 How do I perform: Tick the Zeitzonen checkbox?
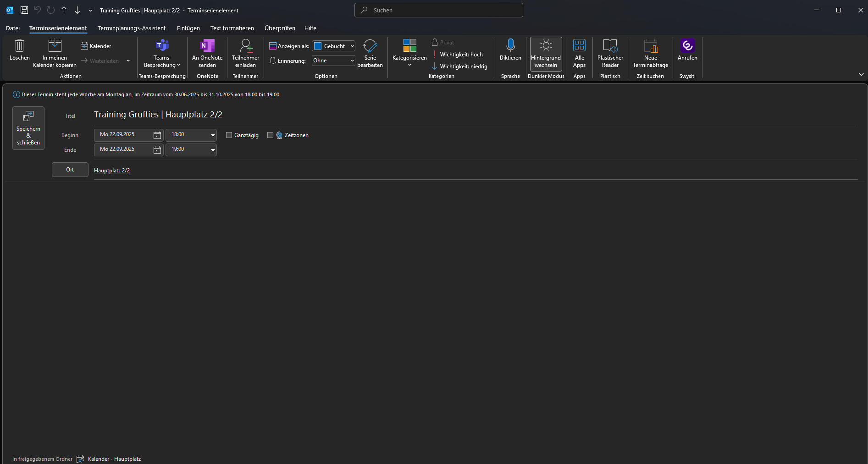[x=271, y=135]
